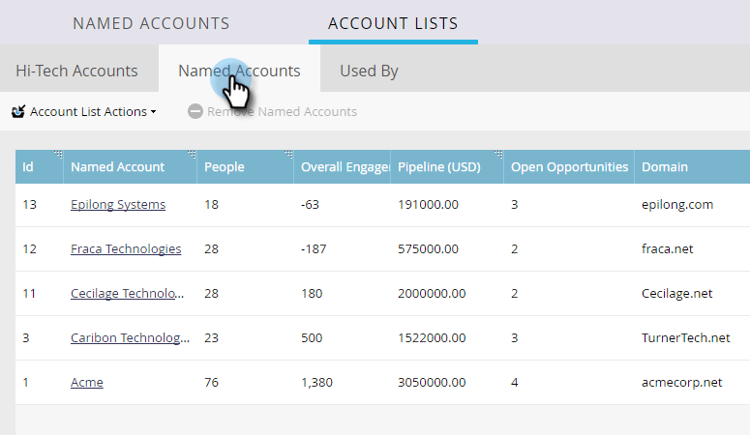Open the Id column header menu grip
Viewport: 750px width, 435px height.
point(58,154)
